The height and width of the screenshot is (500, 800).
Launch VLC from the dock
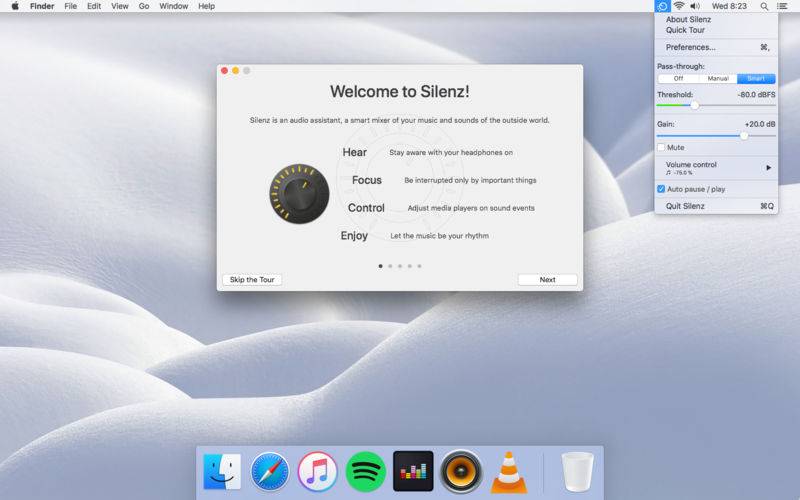(509, 472)
